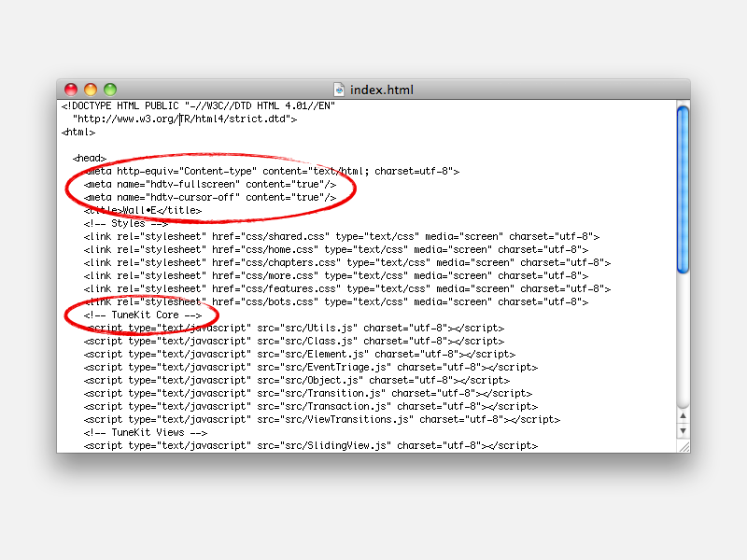Click the TuneKit Core comment line

(143, 315)
